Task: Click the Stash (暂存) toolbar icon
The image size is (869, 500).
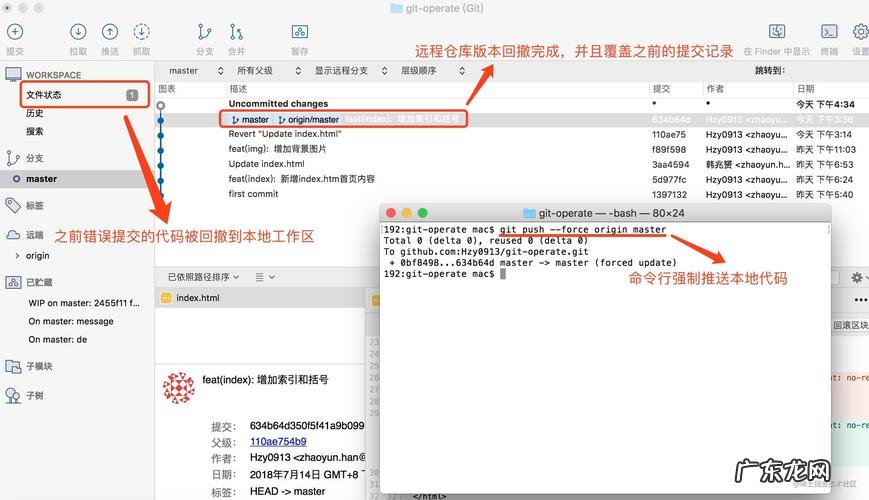Action: coord(300,32)
